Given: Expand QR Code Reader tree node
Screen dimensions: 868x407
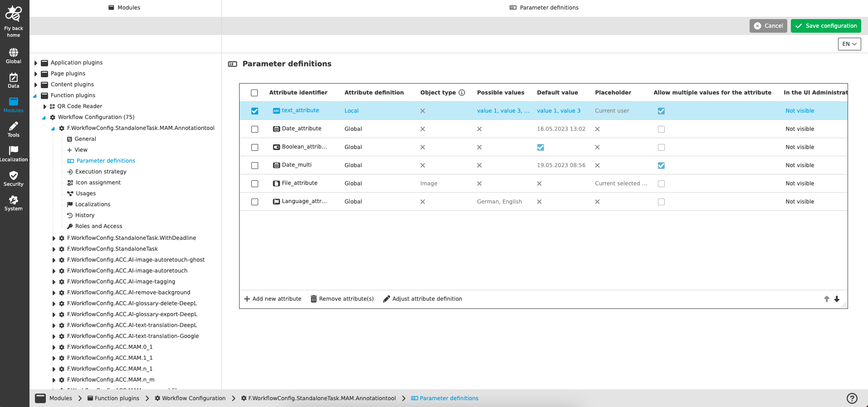Looking at the screenshot, I should 44,106.
